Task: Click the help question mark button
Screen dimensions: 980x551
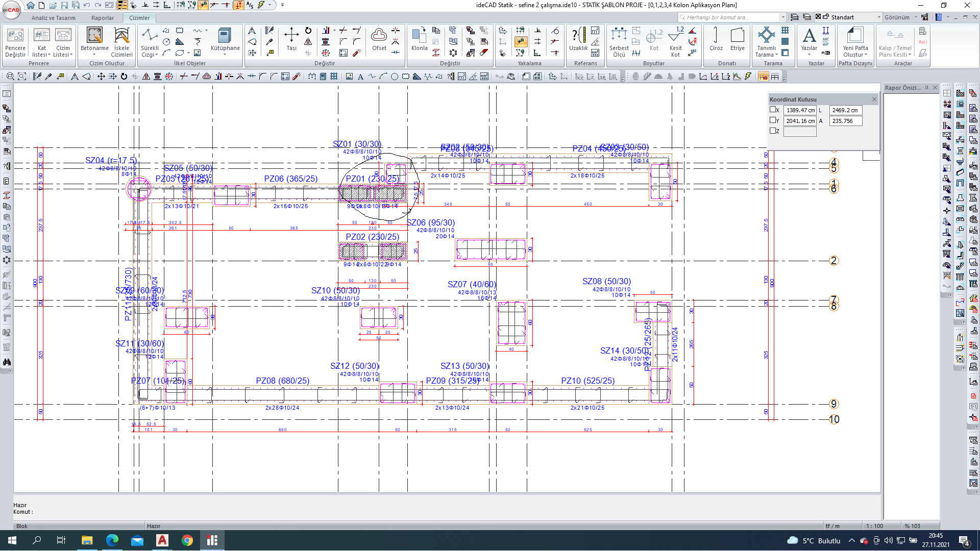Action: tap(939, 17)
